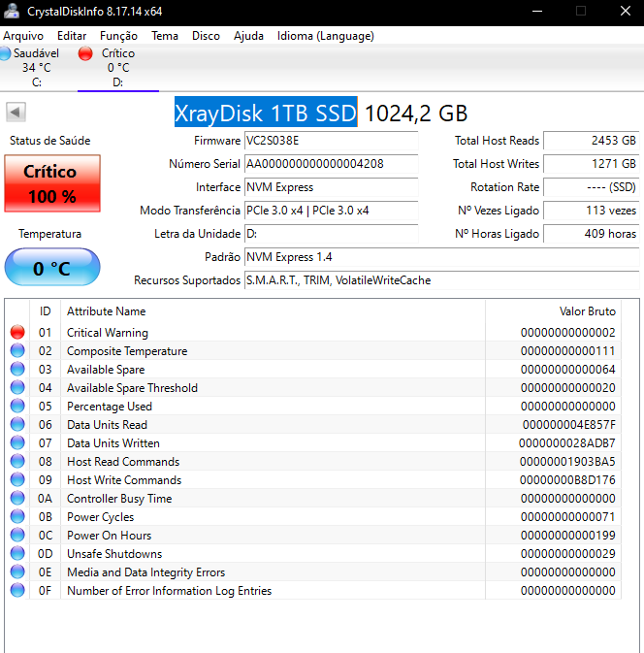Click the blue dot beside Available Spare row 03

(17, 369)
